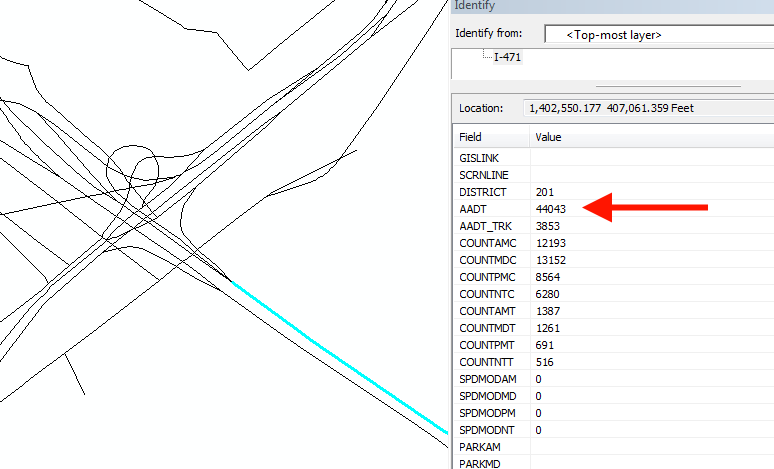Select the DISTRICT field name
774x469 pixels.
tap(482, 192)
